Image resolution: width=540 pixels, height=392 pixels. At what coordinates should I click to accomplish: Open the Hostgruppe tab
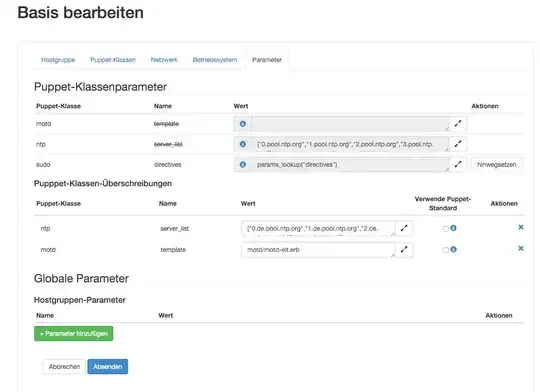[58, 60]
